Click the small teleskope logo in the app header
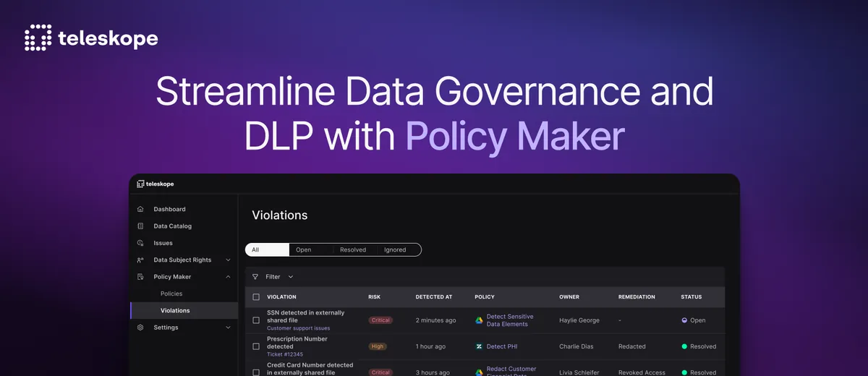The width and height of the screenshot is (868, 376). tap(155, 184)
